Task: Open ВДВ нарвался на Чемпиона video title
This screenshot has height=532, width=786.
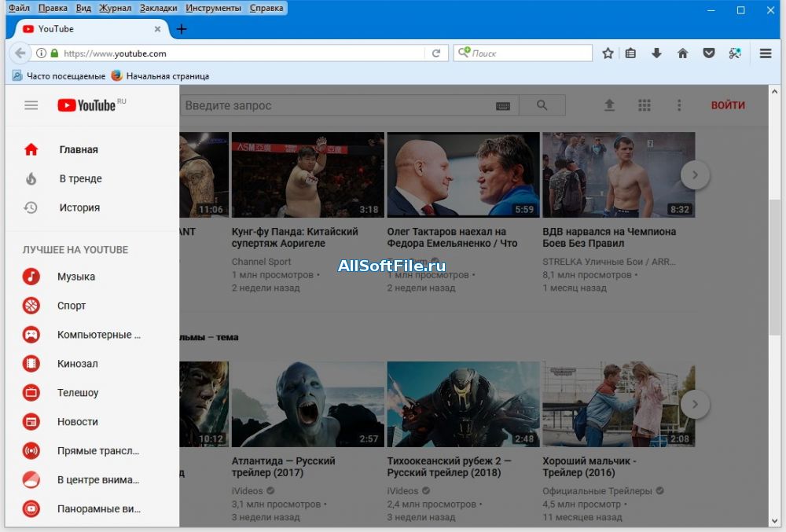Action: click(609, 237)
